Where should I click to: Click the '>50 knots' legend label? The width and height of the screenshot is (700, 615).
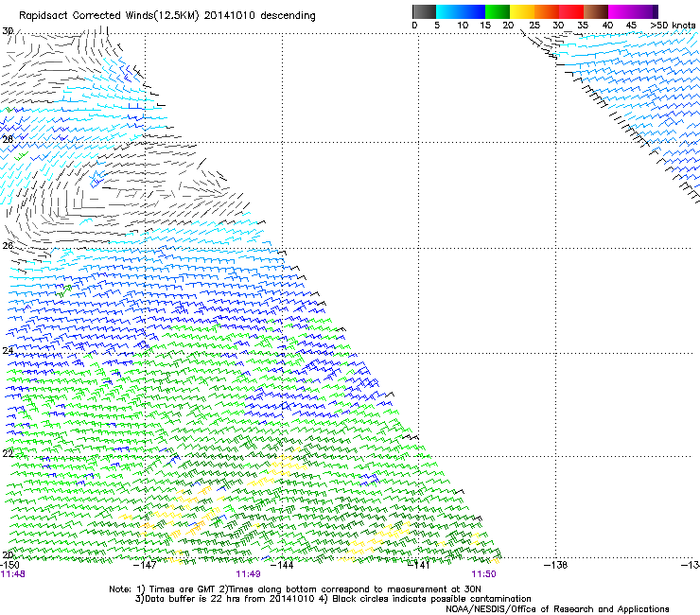[x=673, y=26]
